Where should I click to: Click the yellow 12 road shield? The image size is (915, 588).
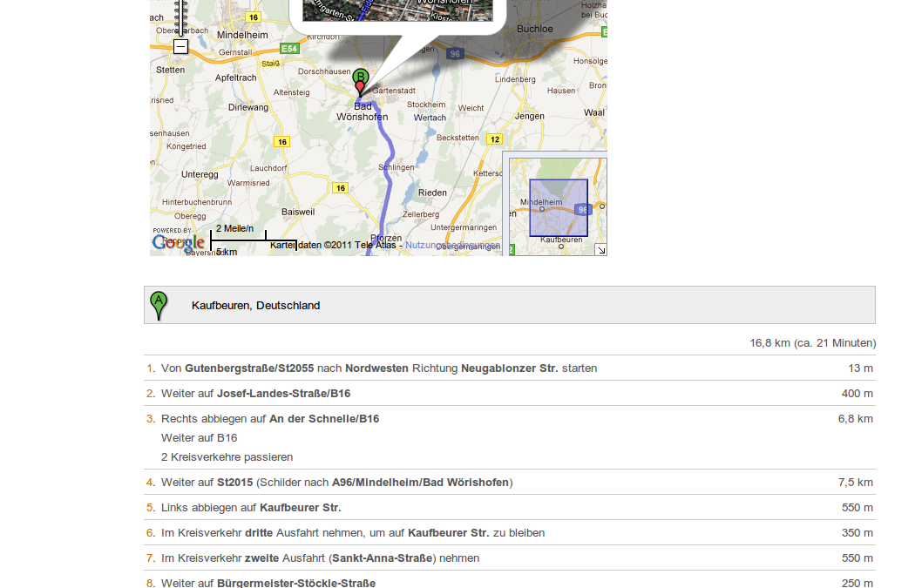point(495,139)
